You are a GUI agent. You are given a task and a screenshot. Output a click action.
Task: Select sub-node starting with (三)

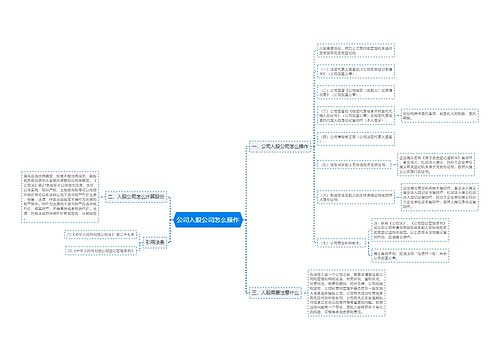(x=356, y=116)
